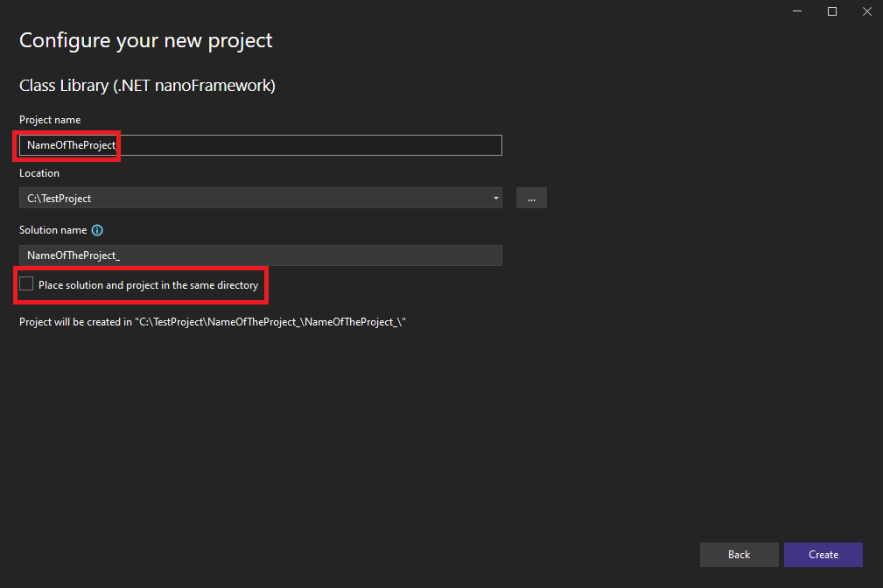The width and height of the screenshot is (883, 588).
Task: Maximize the project configuration window
Action: click(x=832, y=11)
